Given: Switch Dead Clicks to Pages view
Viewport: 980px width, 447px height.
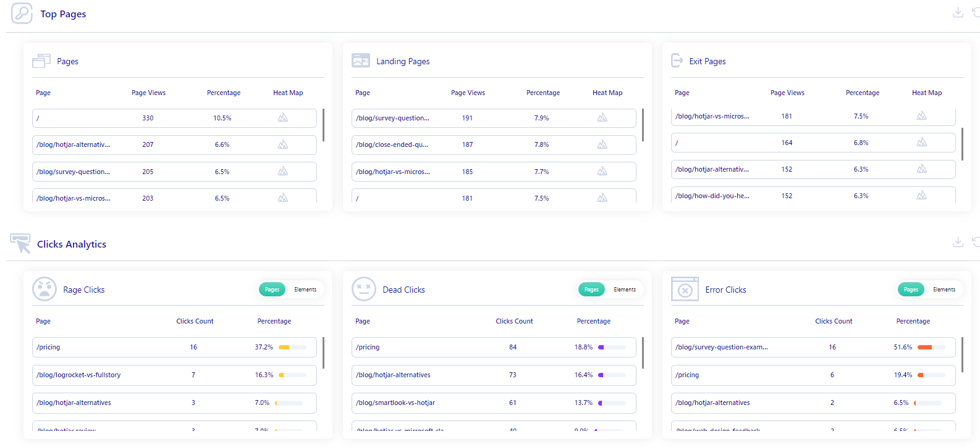Looking at the screenshot, I should click(x=591, y=289).
